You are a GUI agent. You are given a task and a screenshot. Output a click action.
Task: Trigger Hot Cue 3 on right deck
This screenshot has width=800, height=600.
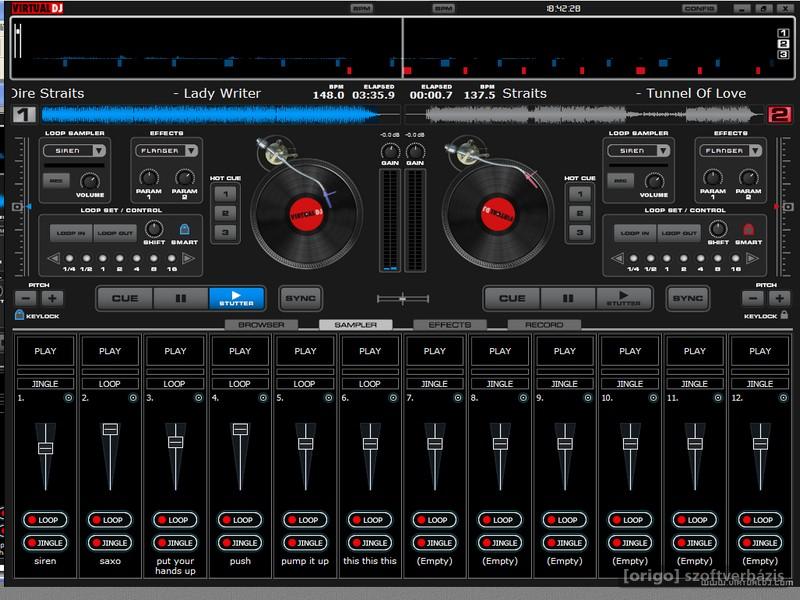pyautogui.click(x=580, y=233)
